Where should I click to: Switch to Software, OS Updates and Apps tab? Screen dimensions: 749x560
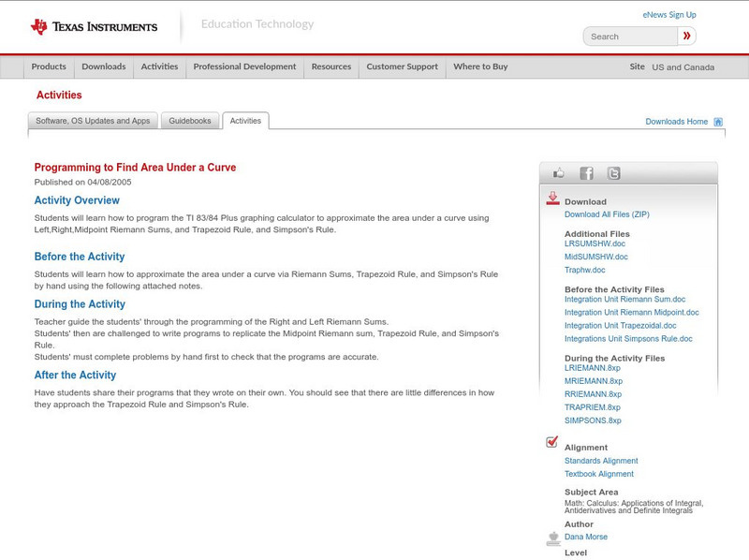[x=93, y=121]
